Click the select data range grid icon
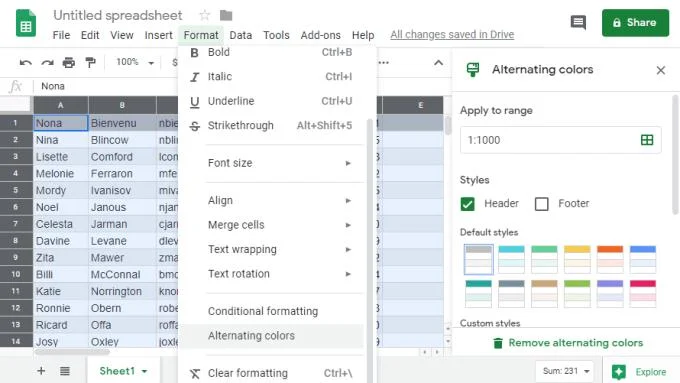The image size is (680, 383). [x=647, y=140]
